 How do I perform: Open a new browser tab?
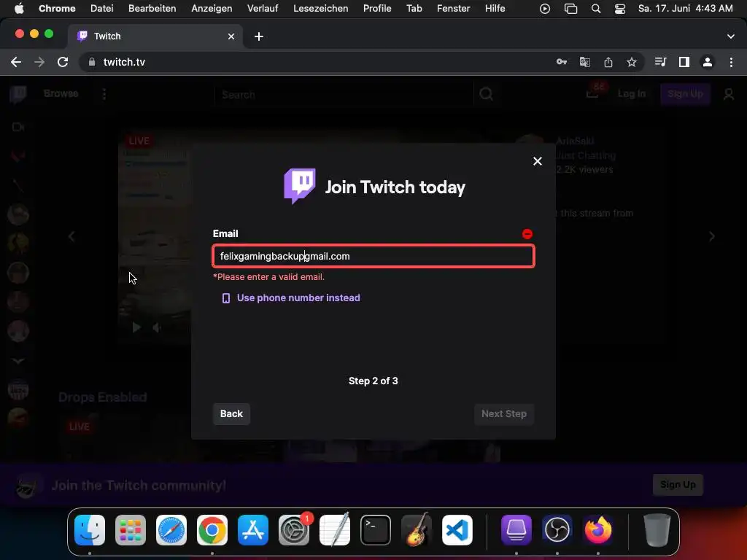tap(259, 36)
